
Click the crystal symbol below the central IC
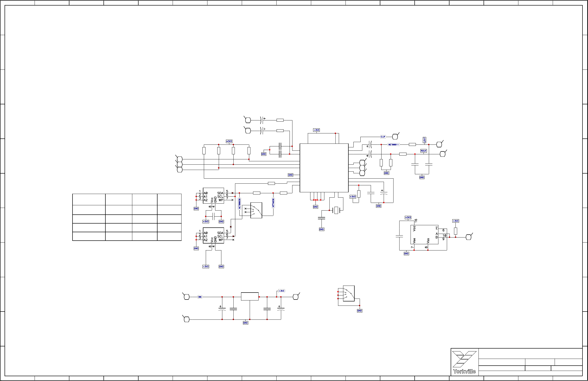[x=336, y=210]
